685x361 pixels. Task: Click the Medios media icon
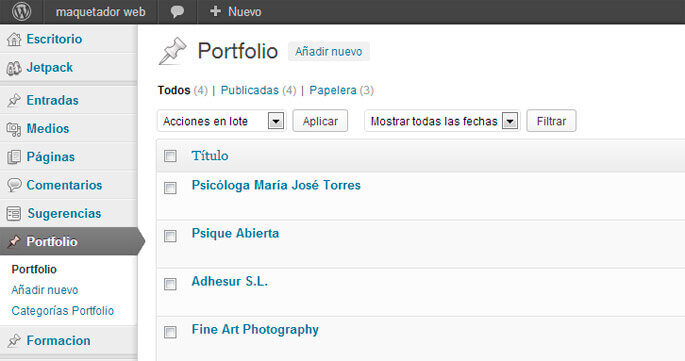click(14, 129)
